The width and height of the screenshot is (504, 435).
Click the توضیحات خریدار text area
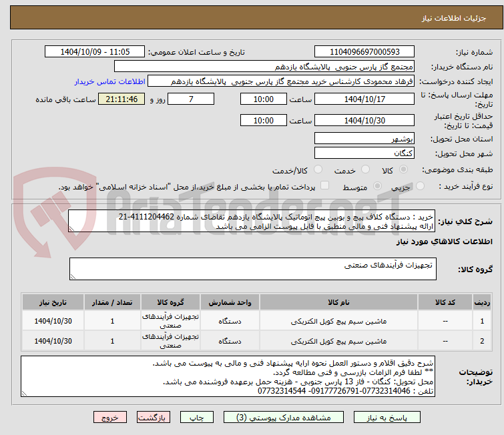[228, 376]
